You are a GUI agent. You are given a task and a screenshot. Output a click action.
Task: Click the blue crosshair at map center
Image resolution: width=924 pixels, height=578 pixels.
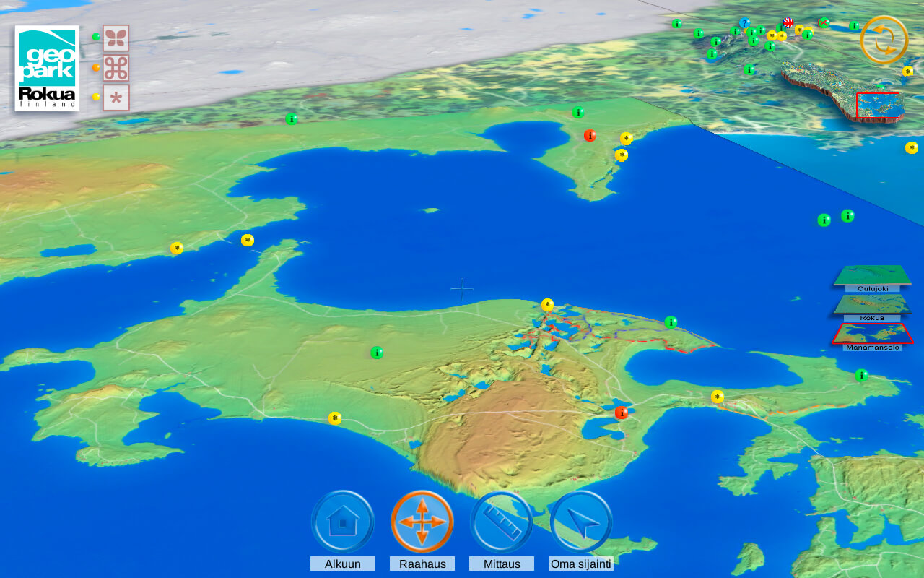462,290
